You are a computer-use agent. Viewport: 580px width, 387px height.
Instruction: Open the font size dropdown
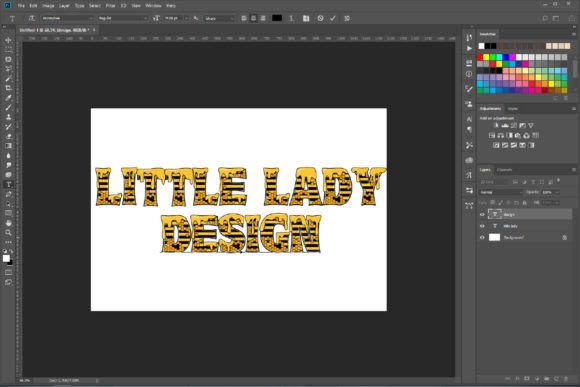186,18
